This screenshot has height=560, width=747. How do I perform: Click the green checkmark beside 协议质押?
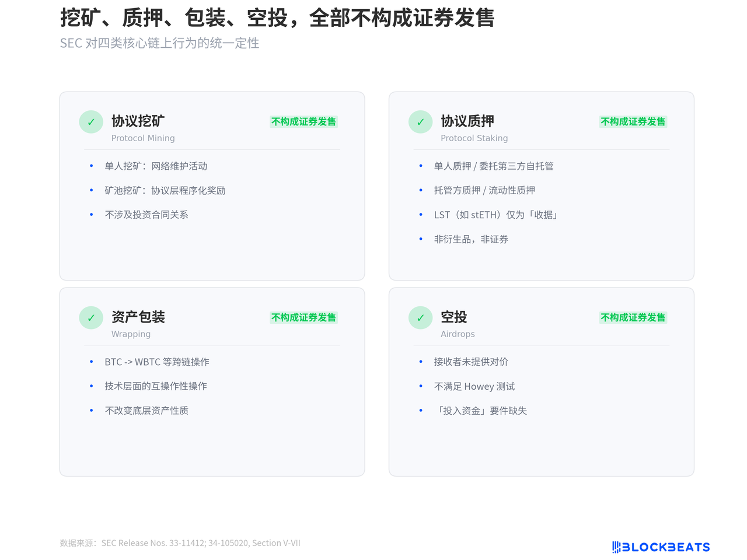(x=420, y=122)
